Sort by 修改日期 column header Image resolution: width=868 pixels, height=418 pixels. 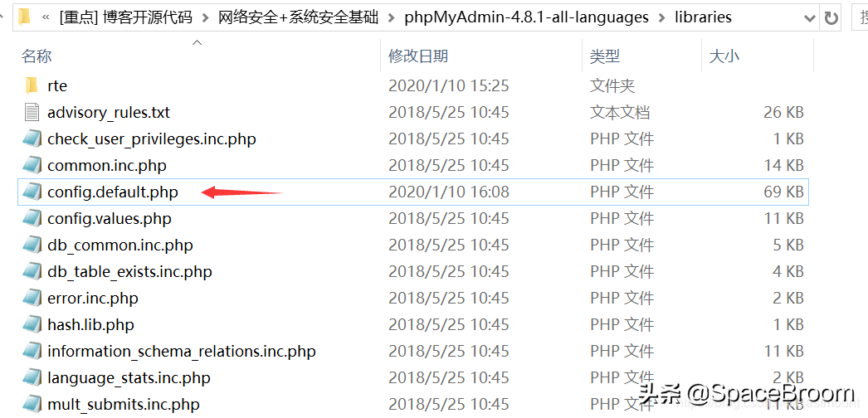(x=418, y=56)
